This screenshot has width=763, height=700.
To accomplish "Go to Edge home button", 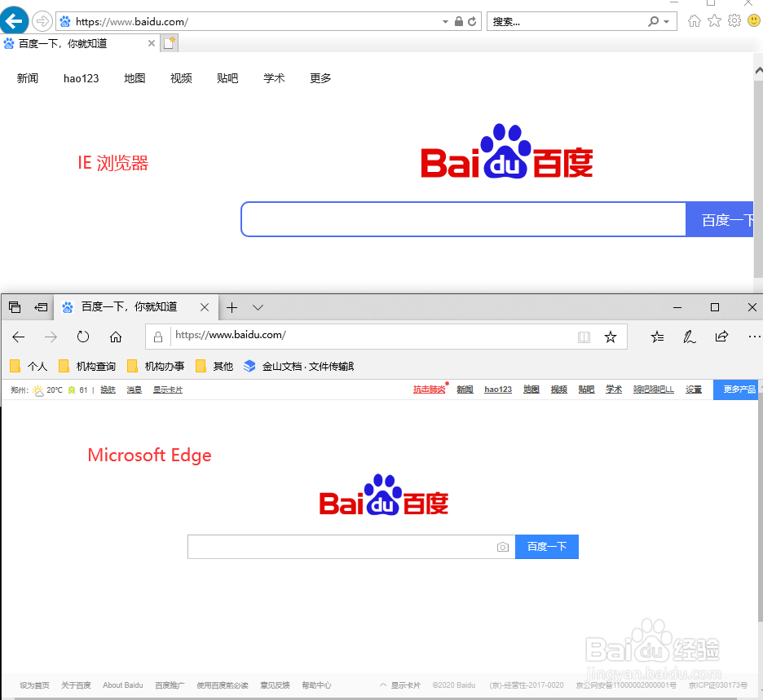I will click(x=115, y=337).
